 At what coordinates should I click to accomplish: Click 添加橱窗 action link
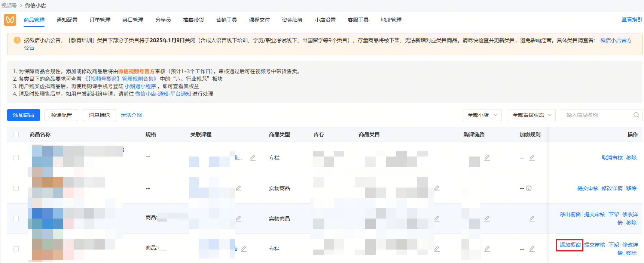click(570, 245)
